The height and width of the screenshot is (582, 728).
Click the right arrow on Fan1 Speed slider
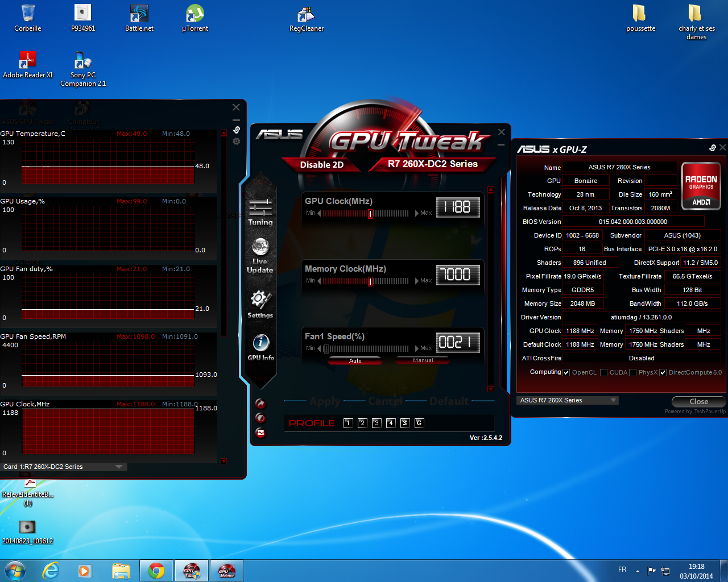[x=416, y=348]
